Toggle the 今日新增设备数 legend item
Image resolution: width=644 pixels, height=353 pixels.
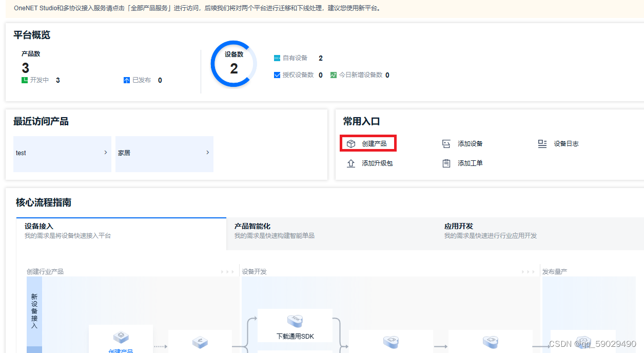coord(335,75)
